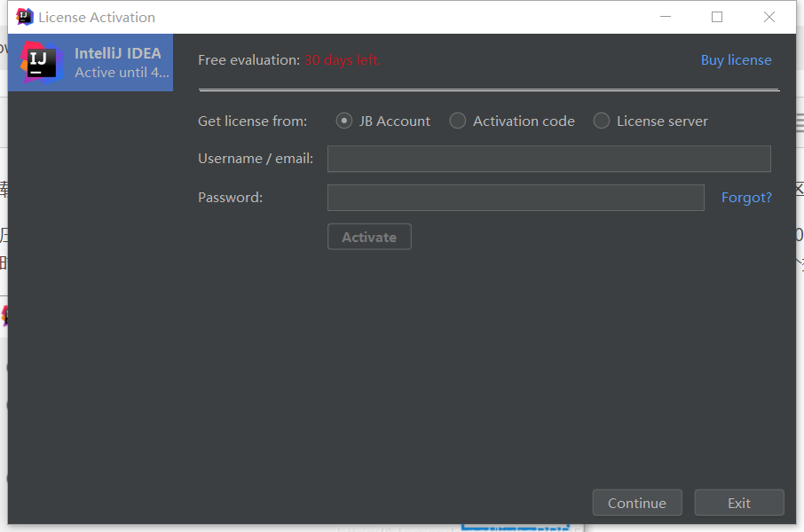Image resolution: width=804 pixels, height=532 pixels.
Task: Close the License Activation dialog
Action: (769, 17)
